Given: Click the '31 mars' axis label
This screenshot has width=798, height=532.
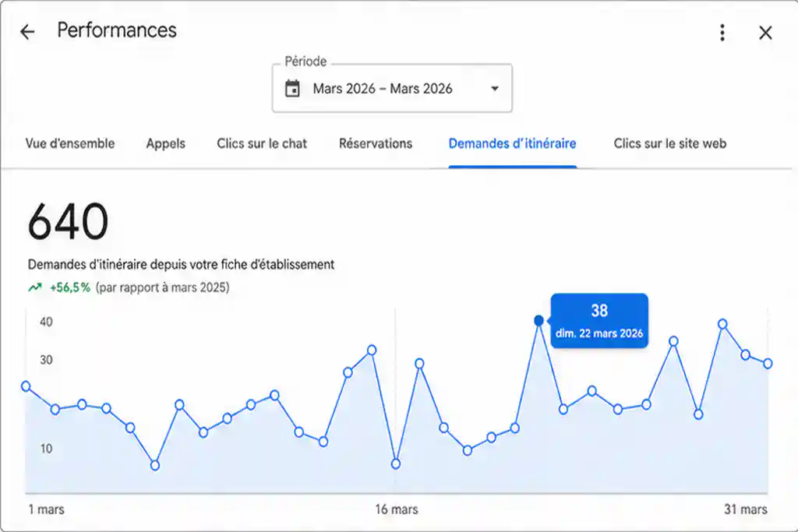Looking at the screenshot, I should [746, 509].
